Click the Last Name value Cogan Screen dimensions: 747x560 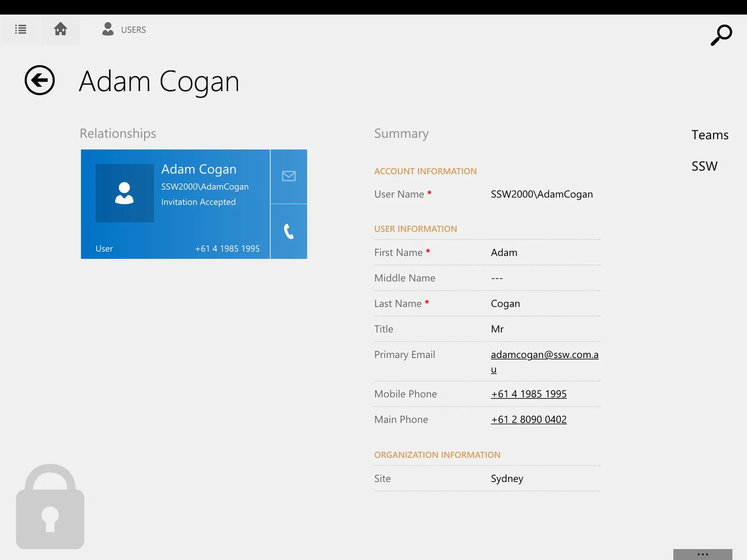[505, 304]
